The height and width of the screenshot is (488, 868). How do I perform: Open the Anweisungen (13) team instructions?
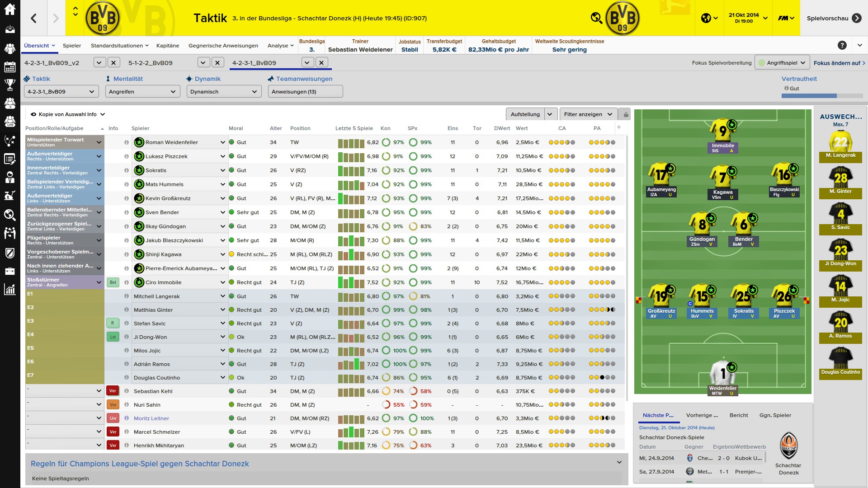[305, 92]
